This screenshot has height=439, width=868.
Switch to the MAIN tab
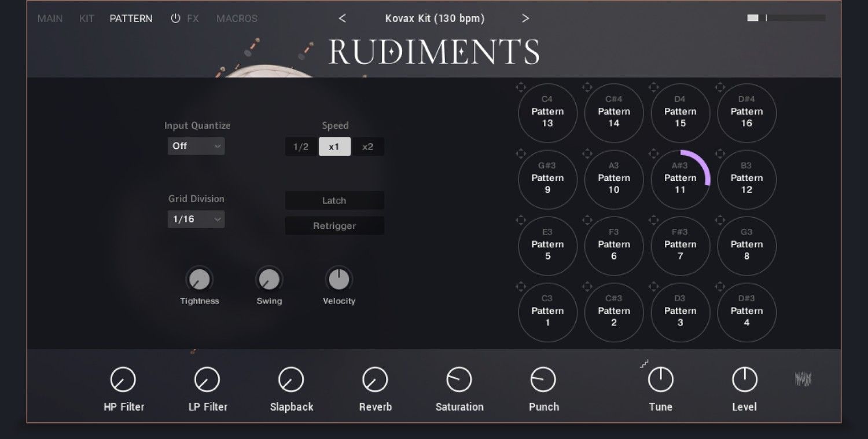50,18
